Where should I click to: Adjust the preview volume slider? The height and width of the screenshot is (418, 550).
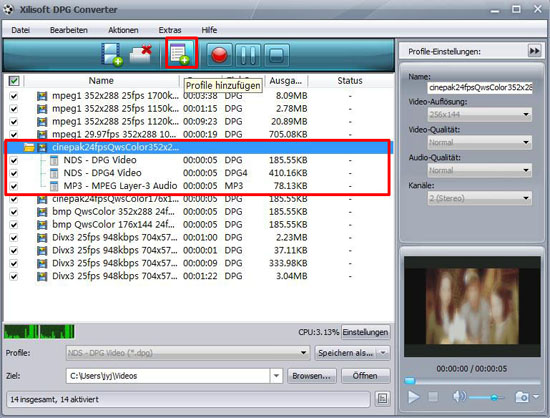[486, 397]
